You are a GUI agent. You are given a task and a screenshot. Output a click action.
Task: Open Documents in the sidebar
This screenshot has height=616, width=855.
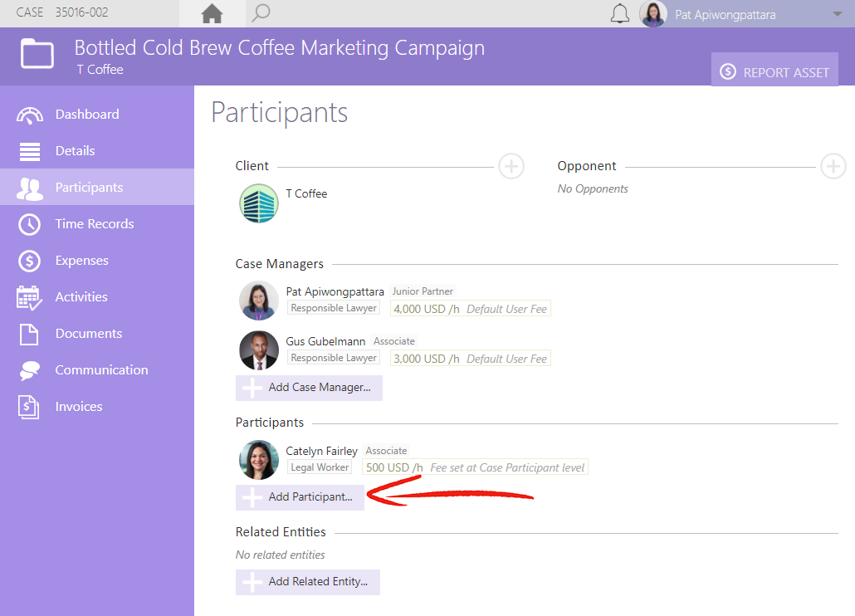coord(97,333)
